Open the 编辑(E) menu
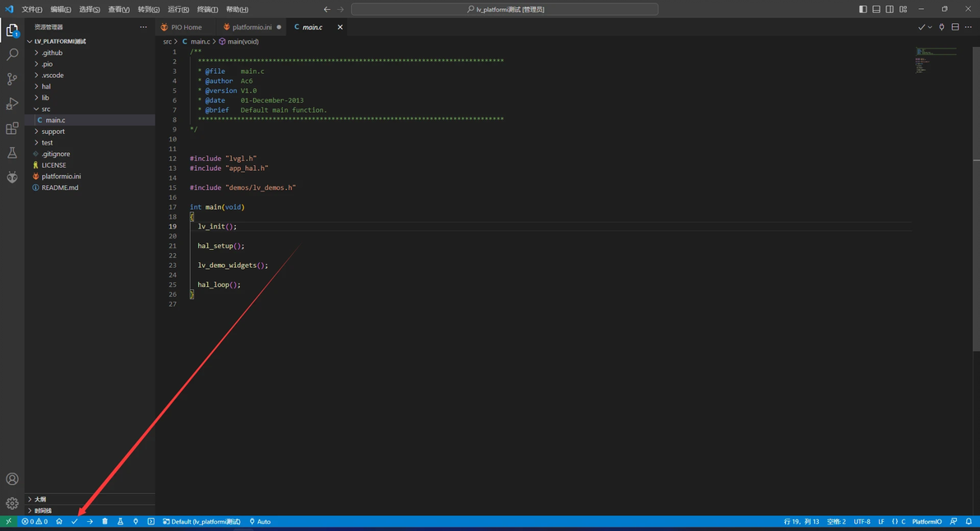980x531 pixels. point(61,9)
